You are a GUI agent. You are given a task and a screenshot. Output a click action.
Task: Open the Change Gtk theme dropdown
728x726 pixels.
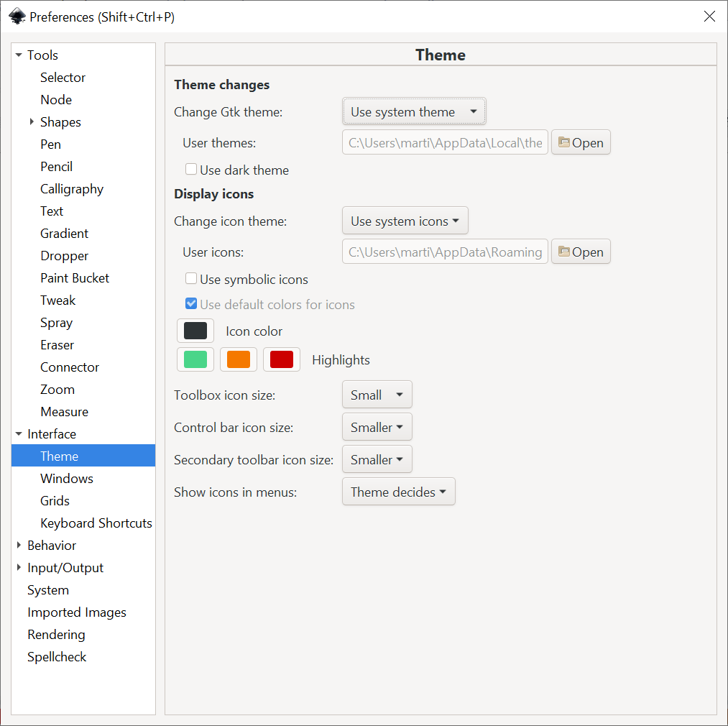[x=414, y=112]
